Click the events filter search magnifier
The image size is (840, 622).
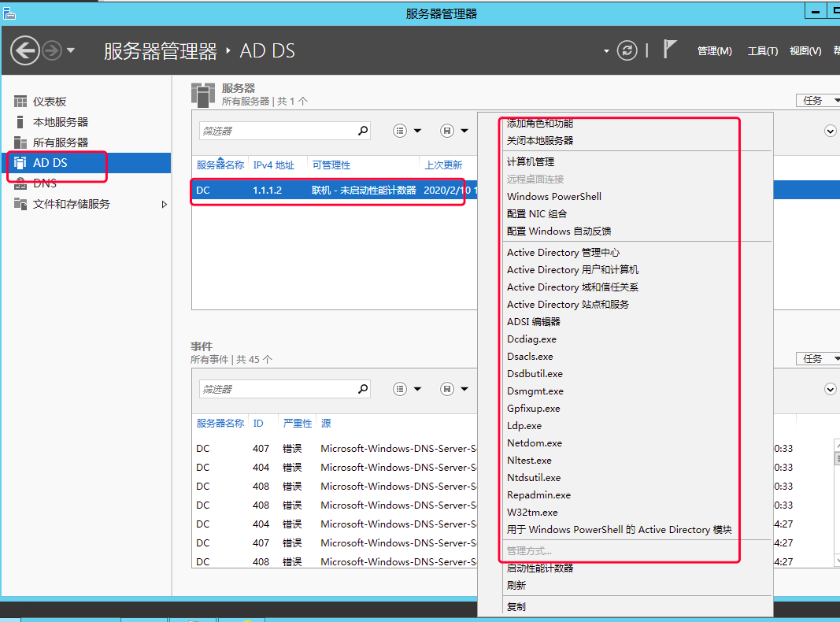pyautogui.click(x=363, y=389)
